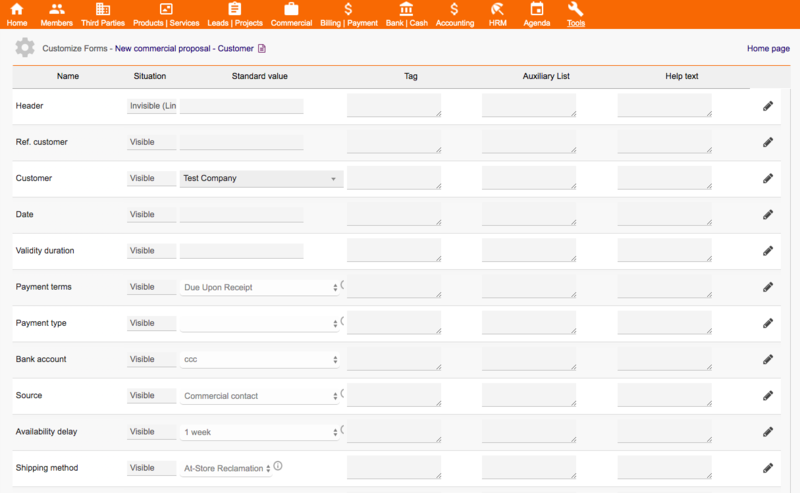Edit the Payment terms row with pencil
The height and width of the screenshot is (493, 800).
[768, 287]
